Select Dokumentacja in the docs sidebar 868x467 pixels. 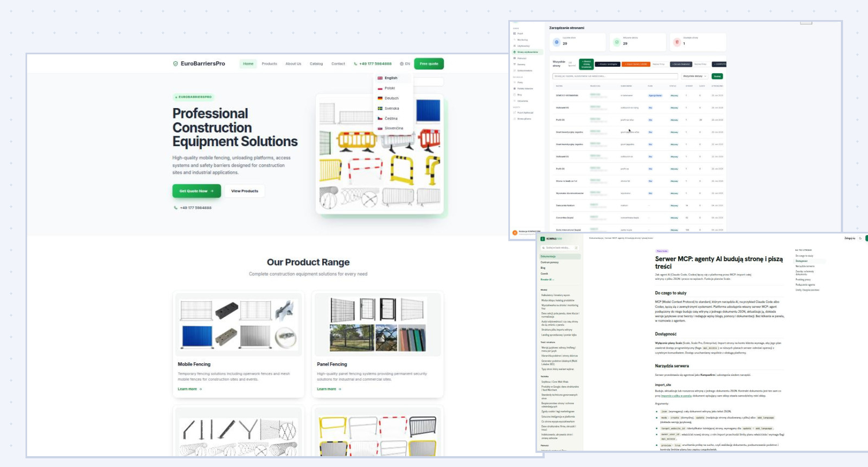pos(560,256)
